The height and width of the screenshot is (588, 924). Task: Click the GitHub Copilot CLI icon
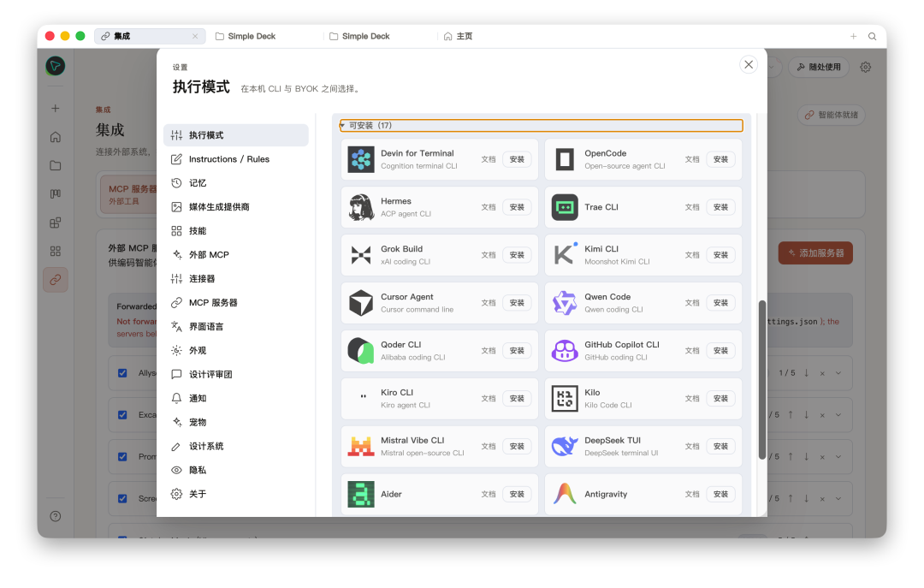[x=565, y=350]
